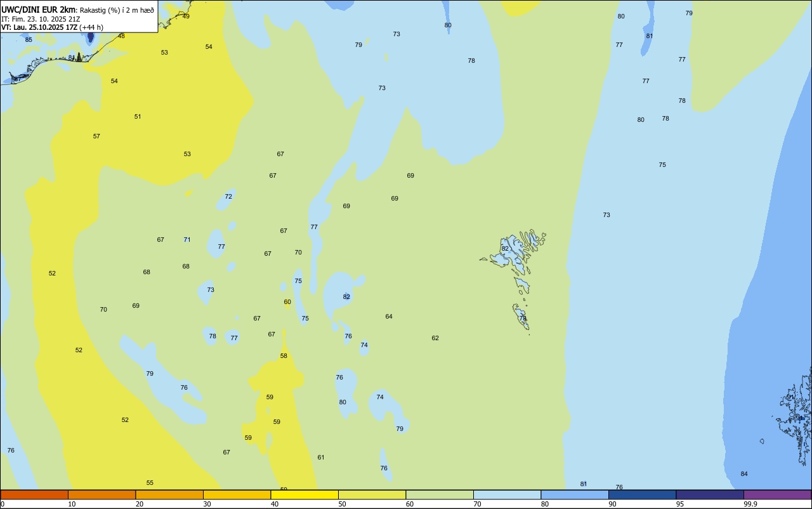
Task: Select the humidity value 64
Action: point(389,316)
